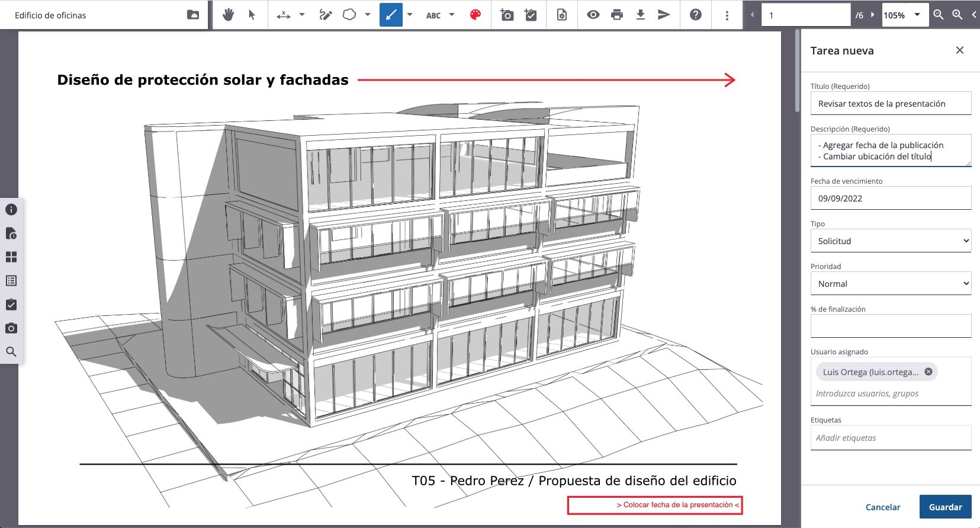The image size is (980, 528).
Task: Open the list panel sidebar icon
Action: click(11, 280)
